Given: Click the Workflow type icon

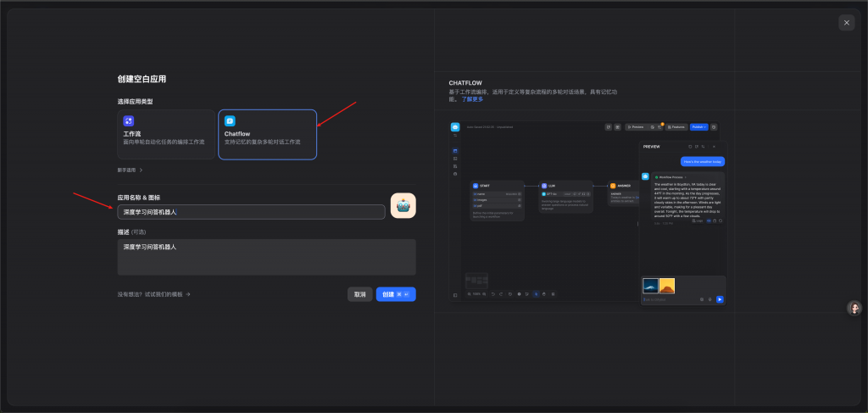Looking at the screenshot, I should coord(129,121).
